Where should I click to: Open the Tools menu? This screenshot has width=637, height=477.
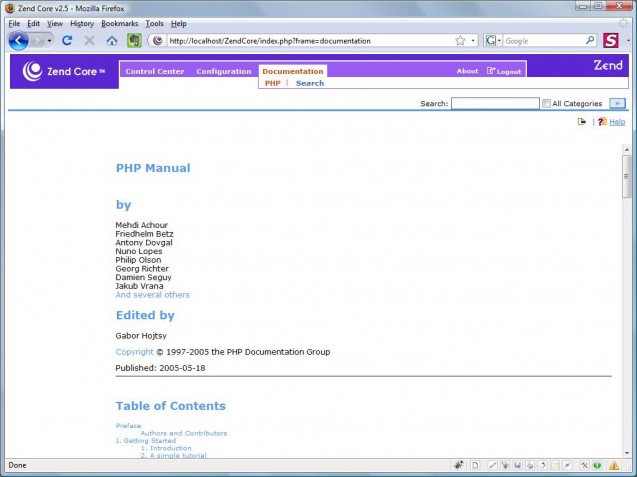pyautogui.click(x=154, y=24)
